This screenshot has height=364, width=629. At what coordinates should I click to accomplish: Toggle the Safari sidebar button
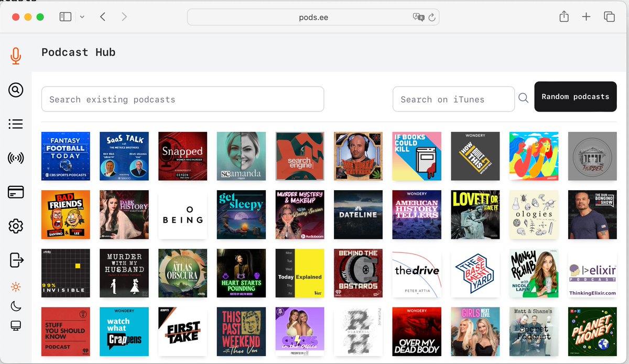point(66,17)
